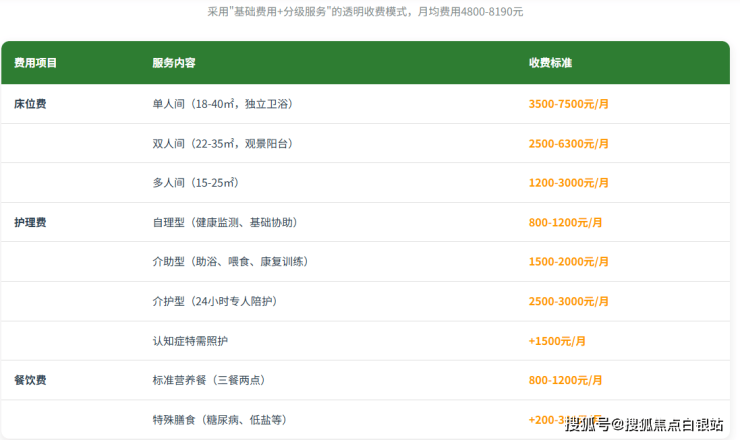This screenshot has height=440, width=740.
Task: Select the 餐饮费 category label
Action: coord(30,380)
